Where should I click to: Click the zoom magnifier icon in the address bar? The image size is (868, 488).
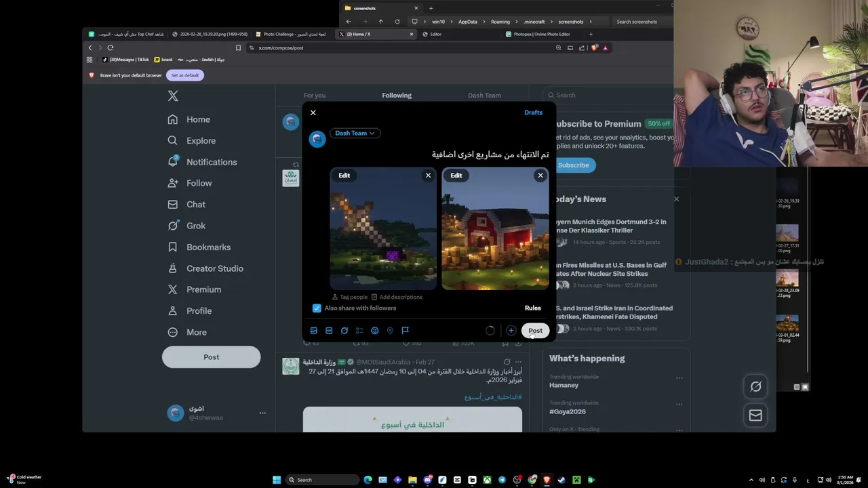(x=558, y=47)
